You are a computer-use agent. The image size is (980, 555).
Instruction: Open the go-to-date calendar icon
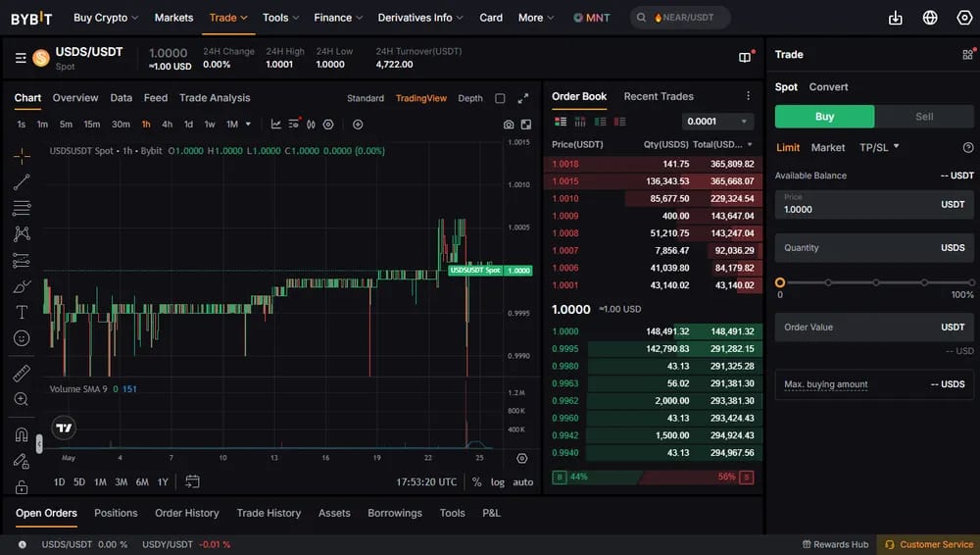tap(192, 481)
